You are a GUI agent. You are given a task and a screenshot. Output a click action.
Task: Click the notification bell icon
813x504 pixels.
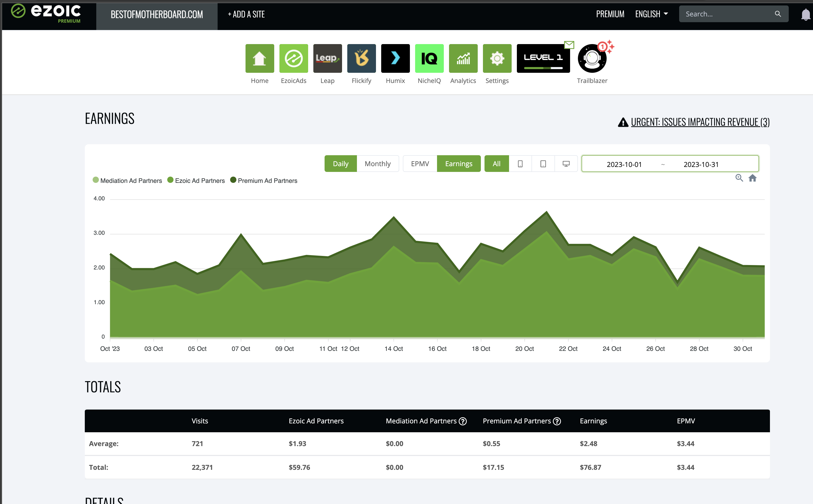pos(805,14)
